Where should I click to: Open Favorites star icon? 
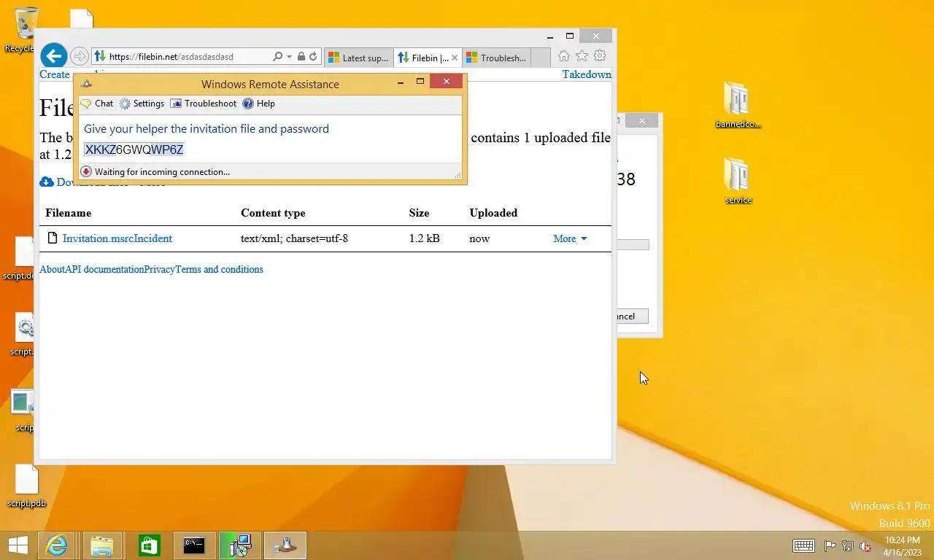click(x=582, y=56)
